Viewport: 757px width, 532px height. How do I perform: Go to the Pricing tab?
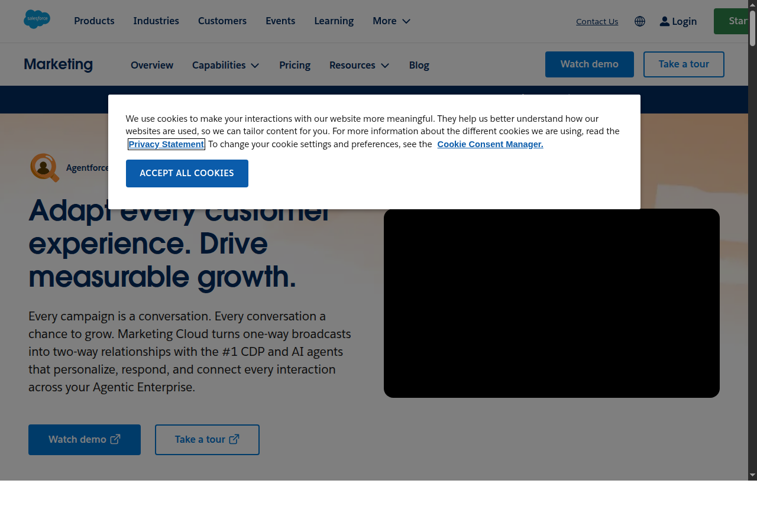[295, 65]
